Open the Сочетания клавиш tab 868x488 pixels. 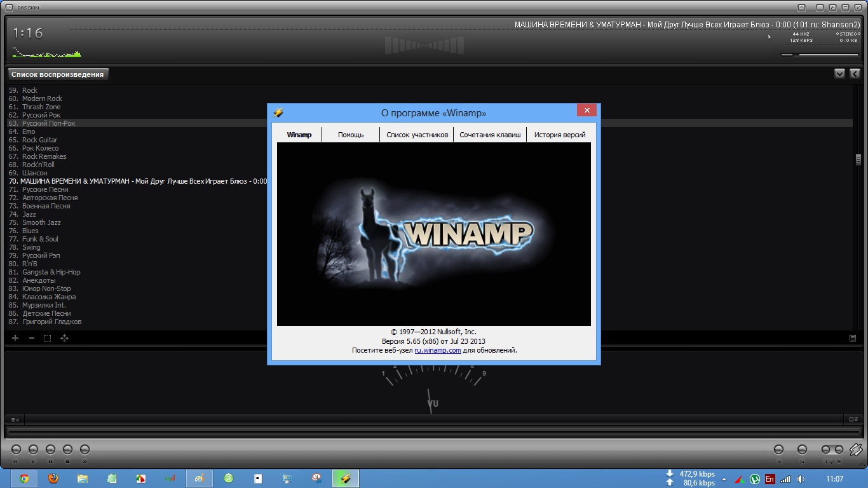tap(490, 135)
